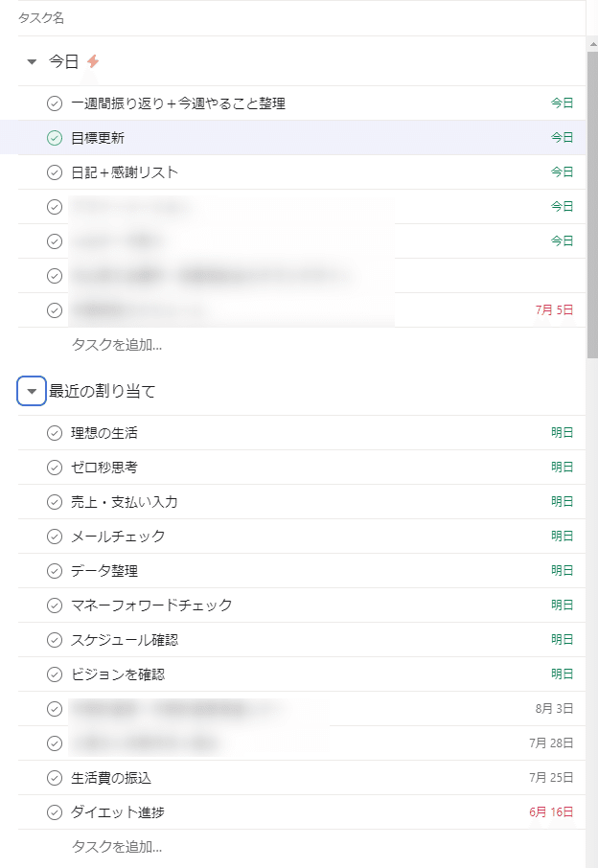The width and height of the screenshot is (598, 868).
Task: Mark データ整理 task complete
Action: point(55,571)
